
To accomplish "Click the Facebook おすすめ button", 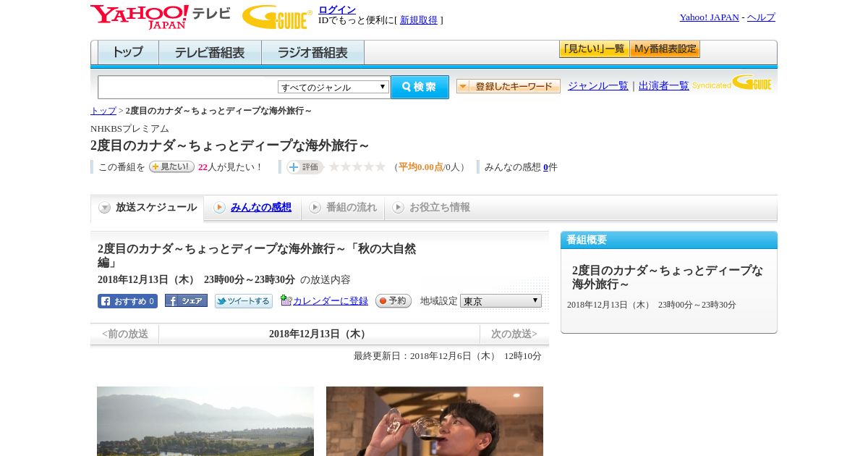I will tap(127, 301).
